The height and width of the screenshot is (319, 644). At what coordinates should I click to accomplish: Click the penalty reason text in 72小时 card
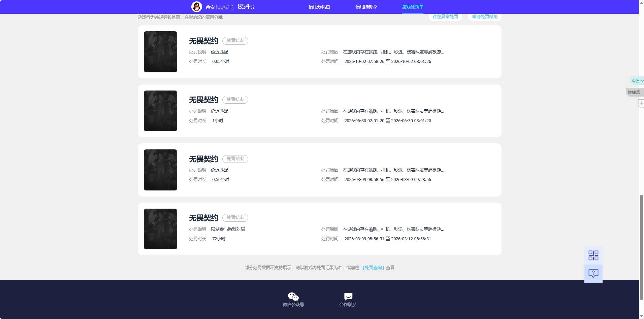[x=393, y=229]
